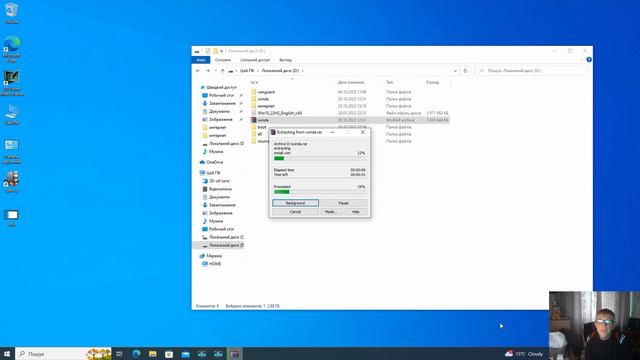Open the Windows Start menu
Image resolution: width=640 pixels, height=360 pixels.
coord(7,353)
